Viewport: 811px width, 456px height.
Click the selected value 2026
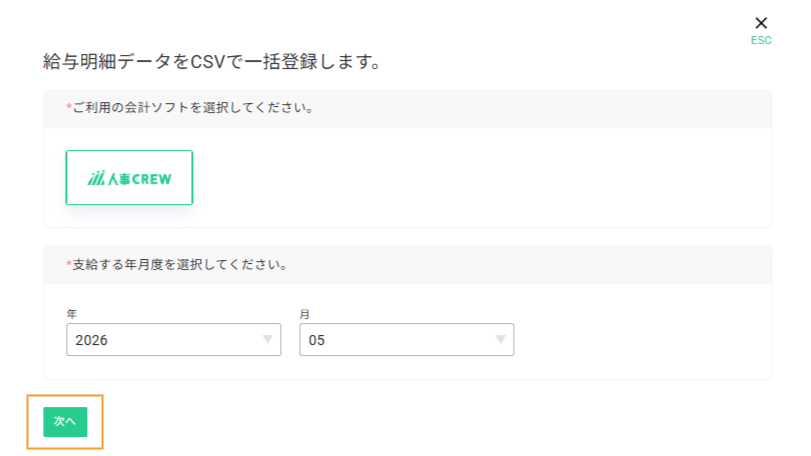(x=92, y=340)
